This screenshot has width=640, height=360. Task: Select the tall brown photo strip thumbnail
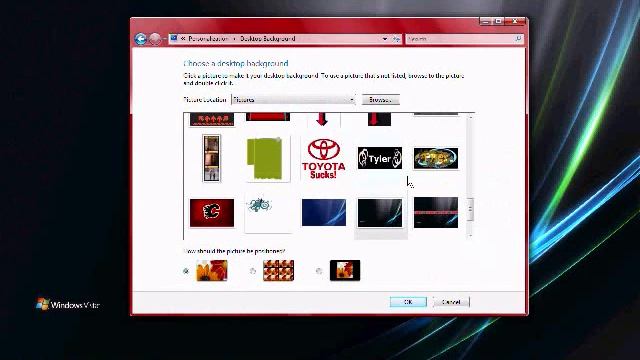[211, 158]
